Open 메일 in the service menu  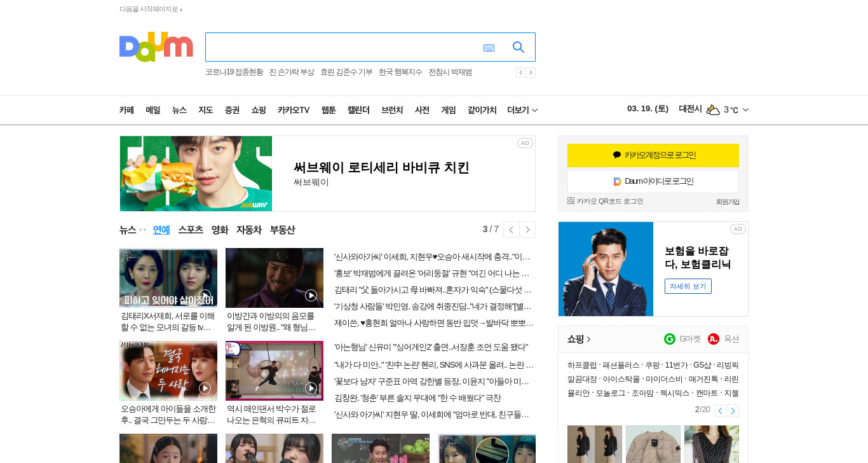[153, 110]
